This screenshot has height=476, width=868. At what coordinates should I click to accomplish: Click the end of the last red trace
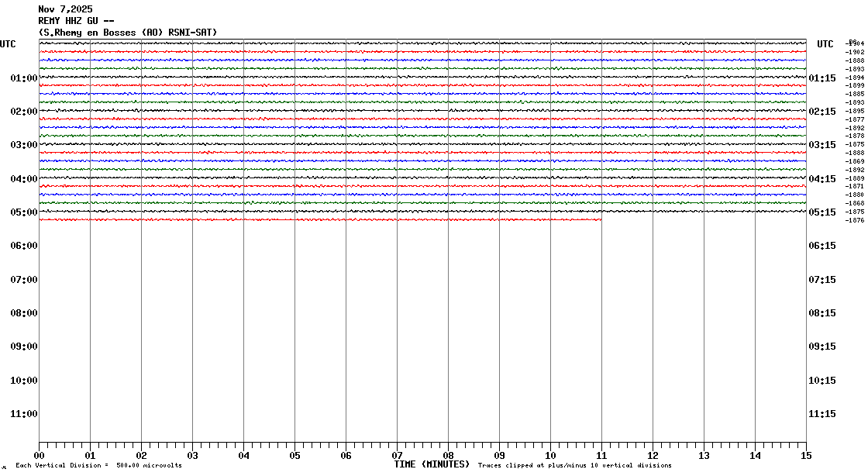click(x=601, y=219)
